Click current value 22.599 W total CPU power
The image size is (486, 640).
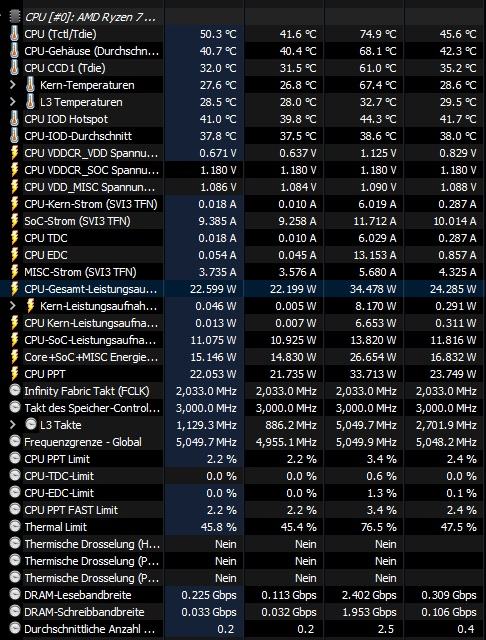point(213,289)
